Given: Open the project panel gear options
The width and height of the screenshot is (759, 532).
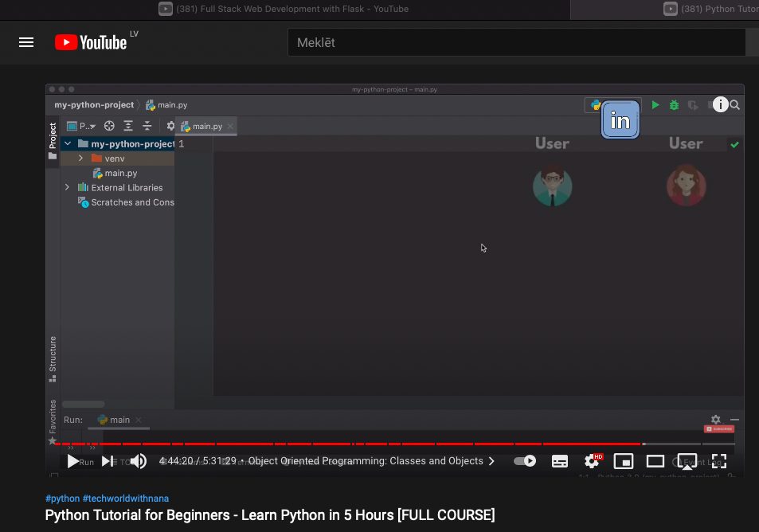Looking at the screenshot, I should 170,127.
